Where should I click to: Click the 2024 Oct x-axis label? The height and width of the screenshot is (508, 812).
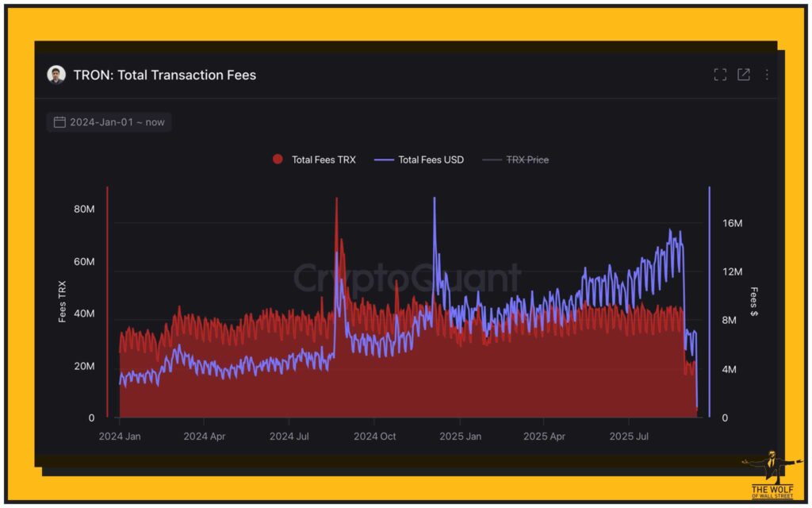click(x=374, y=437)
